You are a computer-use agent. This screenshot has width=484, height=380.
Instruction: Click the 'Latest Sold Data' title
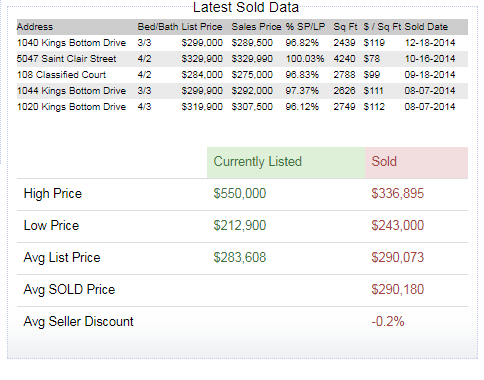[x=246, y=7]
